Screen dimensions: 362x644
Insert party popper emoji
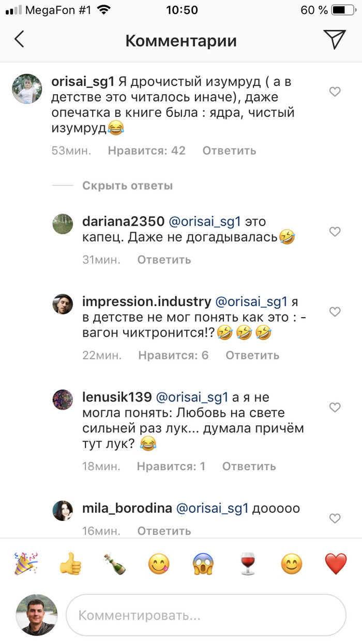pos(26,563)
